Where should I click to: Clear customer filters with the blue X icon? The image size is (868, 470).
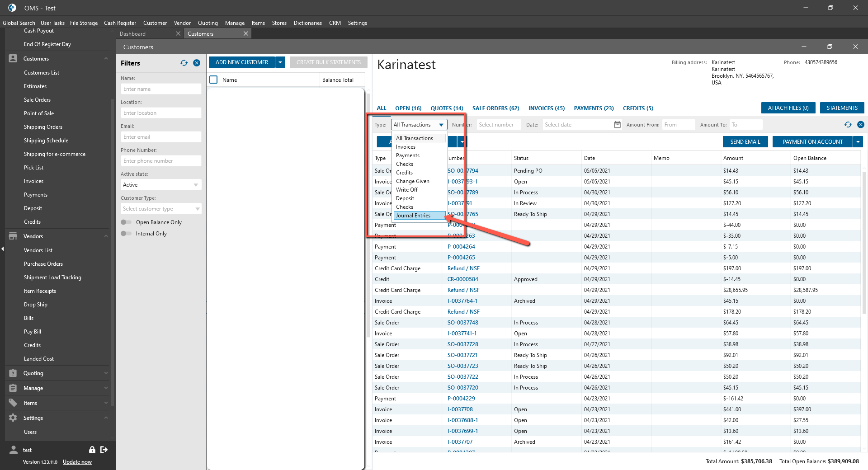point(197,63)
